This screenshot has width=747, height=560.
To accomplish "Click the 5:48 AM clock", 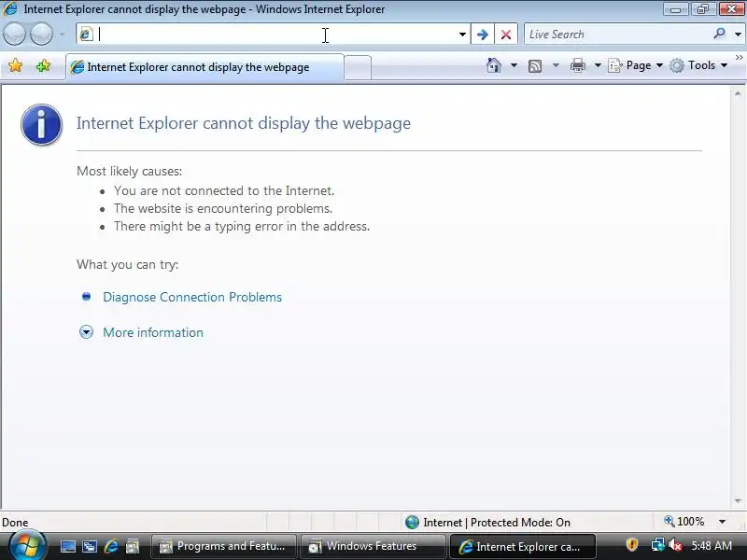I will (x=712, y=545).
